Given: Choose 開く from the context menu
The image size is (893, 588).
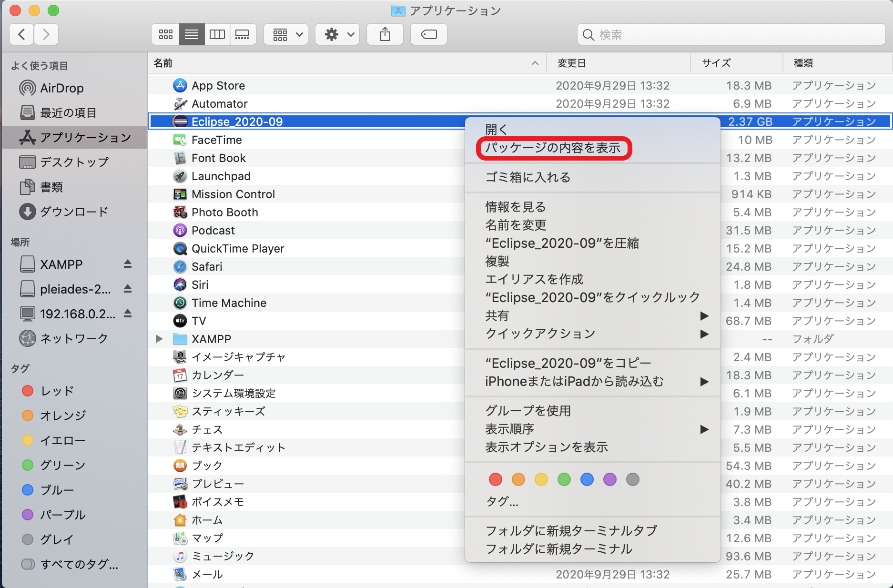Looking at the screenshot, I should tap(592, 130).
